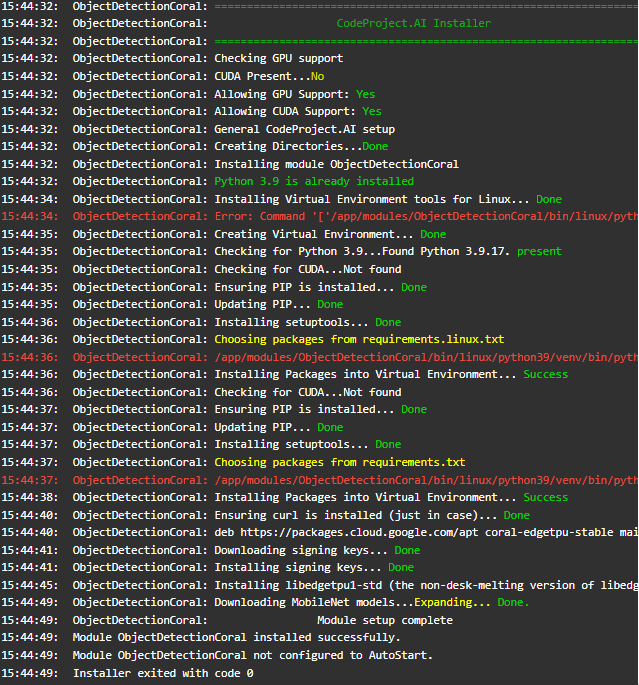Click 'Installing module ObjectDetectionCoral' line
Viewport: 639px width, 685px height.
[230, 164]
